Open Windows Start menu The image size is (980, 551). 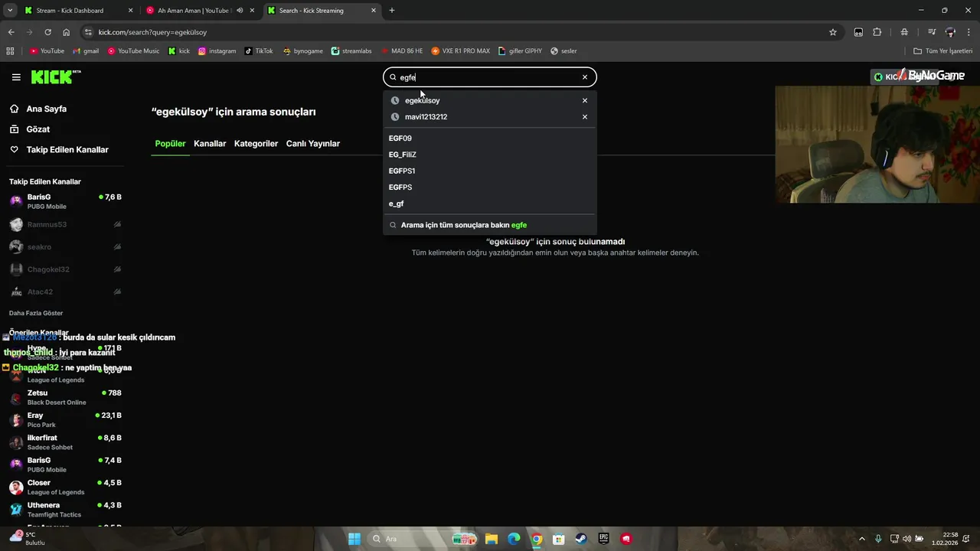point(354,539)
